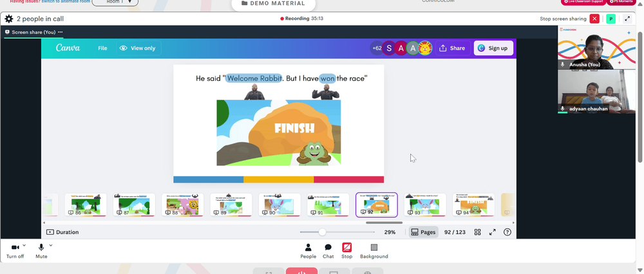Click switch to alternate room link

[65, 2]
